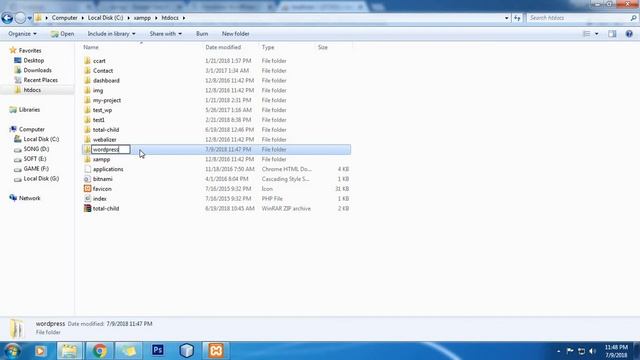This screenshot has height=360, width=640.
Task: Select the total-child ZIP archive icon
Action: pos(87,208)
